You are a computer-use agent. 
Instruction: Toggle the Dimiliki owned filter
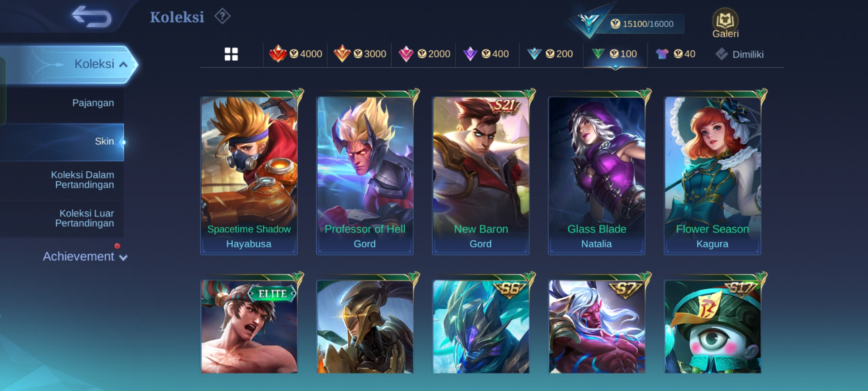pos(739,54)
